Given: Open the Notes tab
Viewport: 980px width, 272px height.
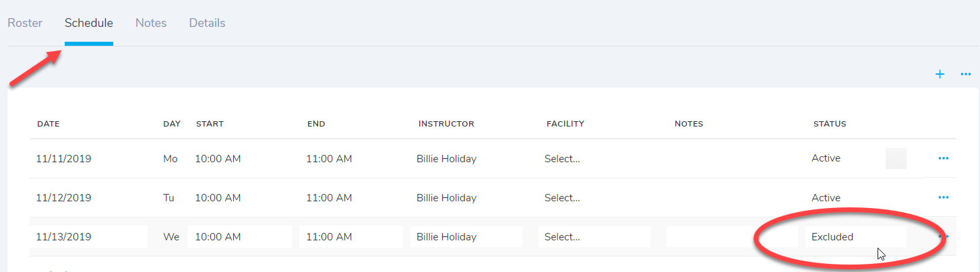Looking at the screenshot, I should point(151,23).
